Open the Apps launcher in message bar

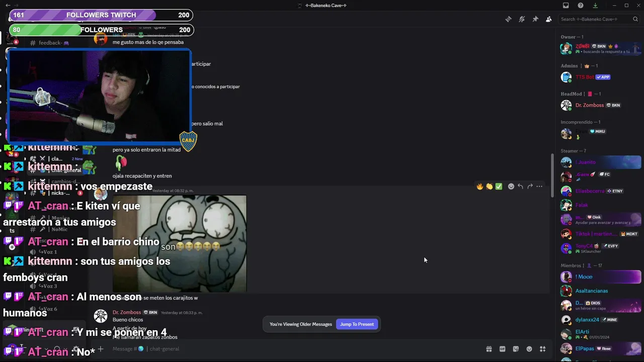[x=542, y=349]
